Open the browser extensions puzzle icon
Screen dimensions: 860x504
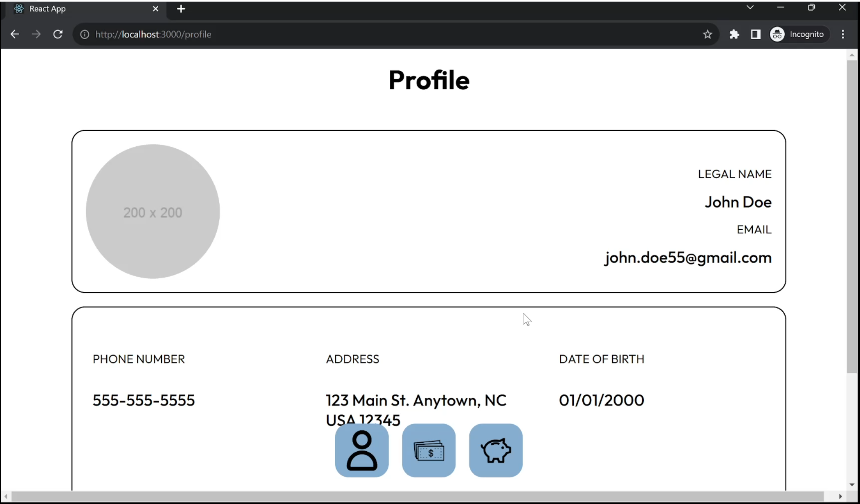tap(734, 34)
